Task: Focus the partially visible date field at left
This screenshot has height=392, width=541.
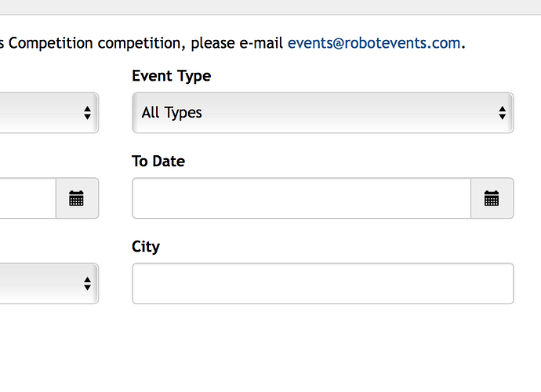Action: pos(27,198)
